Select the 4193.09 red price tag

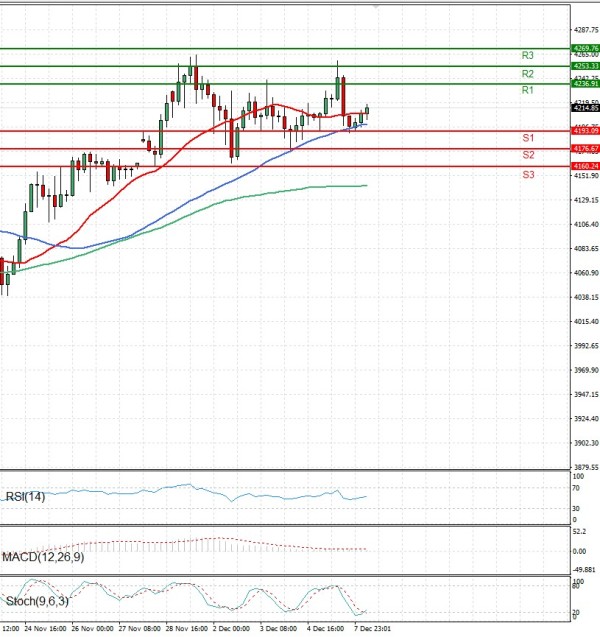click(x=585, y=131)
